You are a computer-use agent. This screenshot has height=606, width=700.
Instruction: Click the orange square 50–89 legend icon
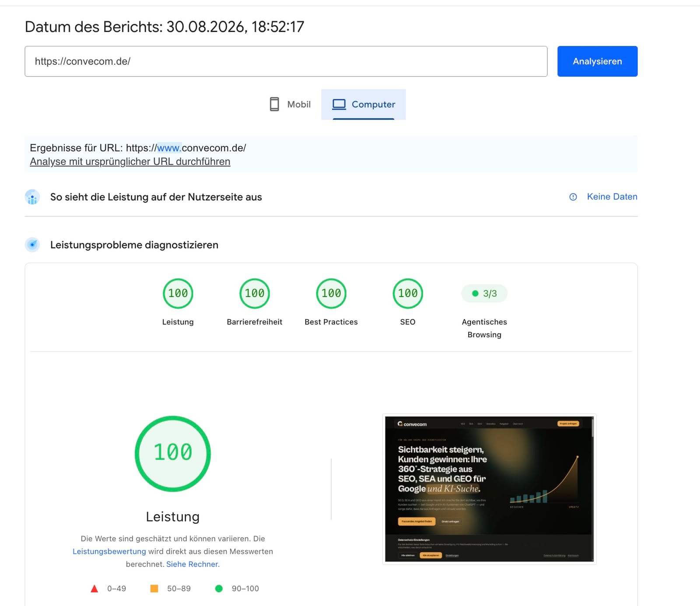(154, 588)
